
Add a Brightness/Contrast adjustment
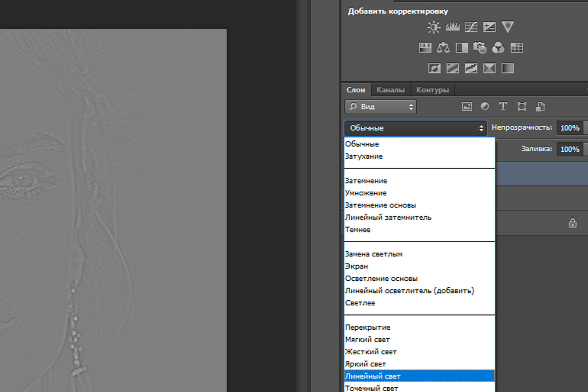pos(434,27)
